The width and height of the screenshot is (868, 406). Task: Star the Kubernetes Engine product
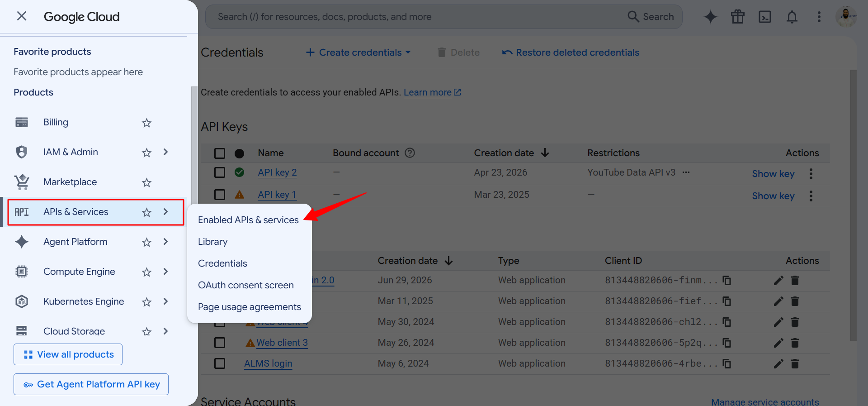point(146,302)
